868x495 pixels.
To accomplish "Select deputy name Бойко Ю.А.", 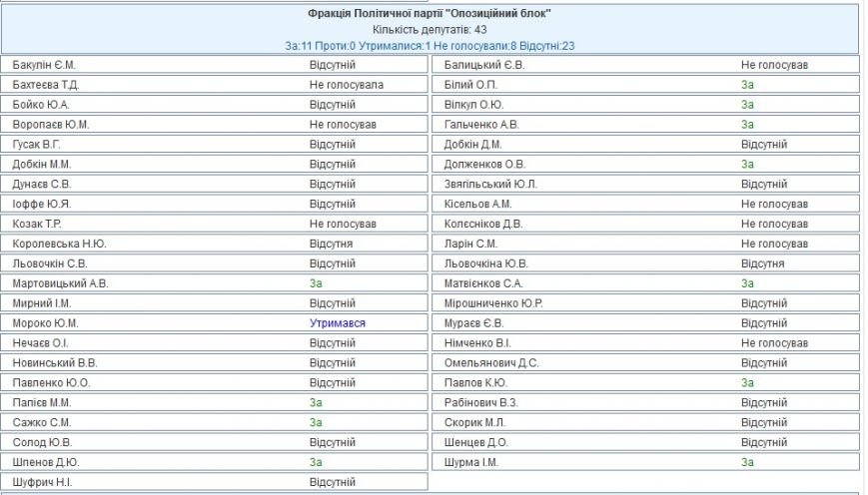I will (40, 105).
